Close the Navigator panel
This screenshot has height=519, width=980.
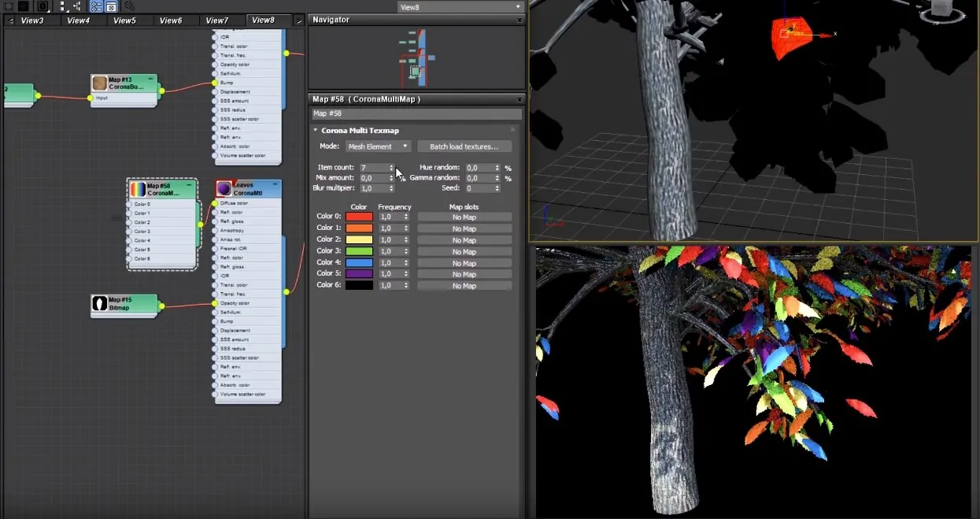coord(520,20)
